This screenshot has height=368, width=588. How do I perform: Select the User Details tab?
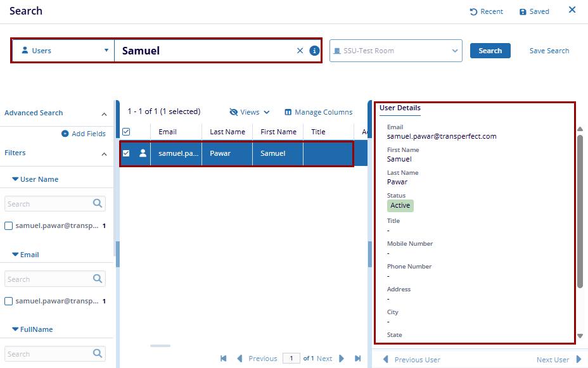pos(400,108)
